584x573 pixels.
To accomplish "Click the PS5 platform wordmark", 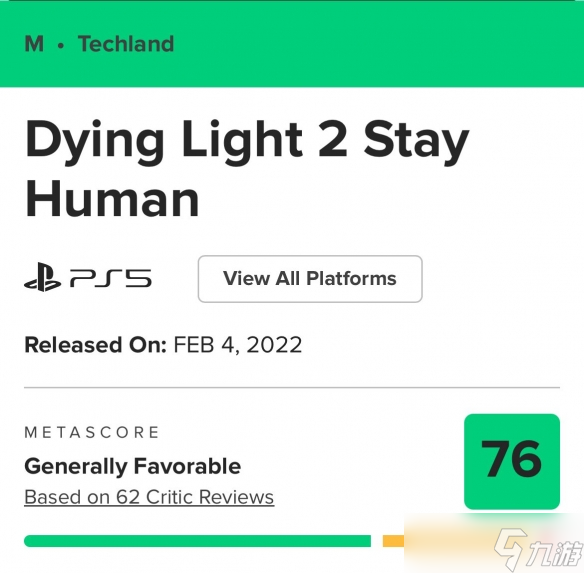I will click(111, 279).
